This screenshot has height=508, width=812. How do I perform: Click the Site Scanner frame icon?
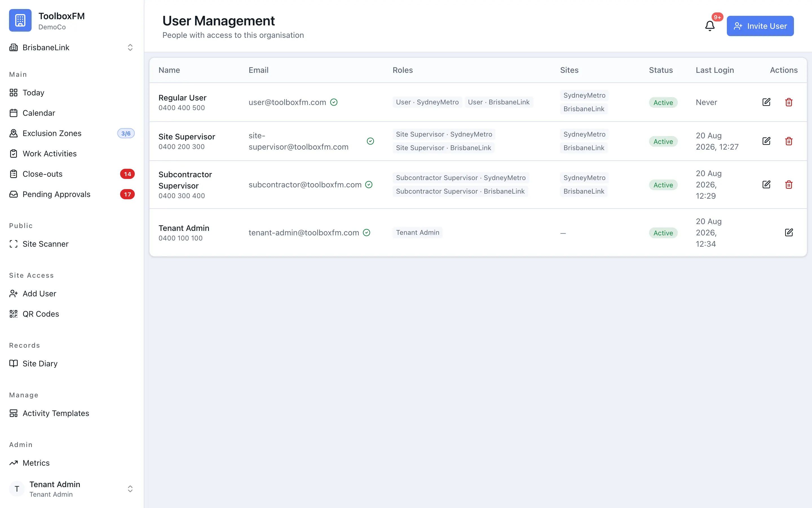point(14,244)
